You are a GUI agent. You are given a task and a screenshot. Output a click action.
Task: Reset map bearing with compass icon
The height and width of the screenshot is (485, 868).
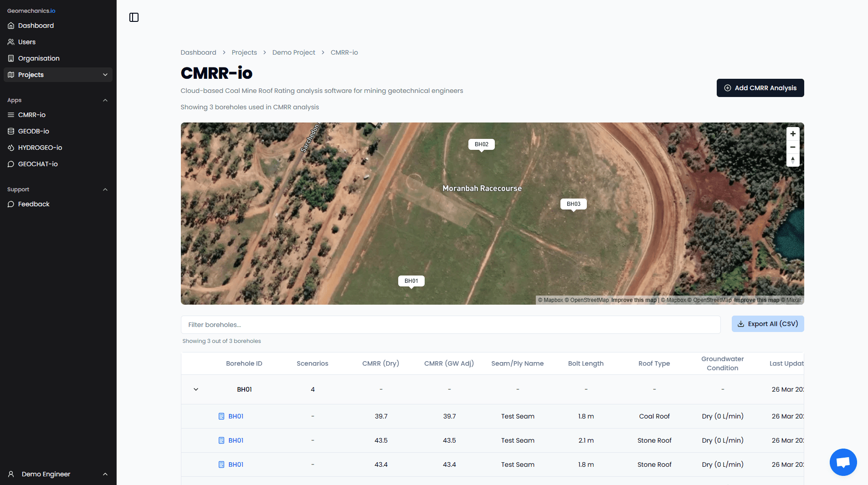click(x=793, y=160)
